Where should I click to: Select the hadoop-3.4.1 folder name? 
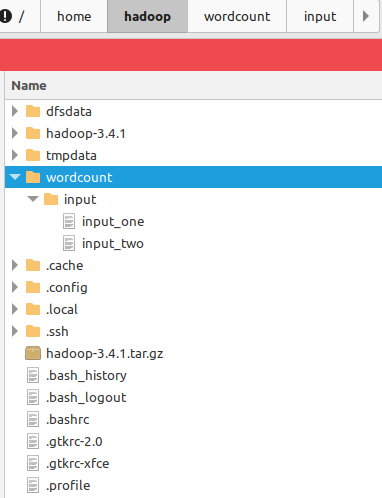pos(86,133)
